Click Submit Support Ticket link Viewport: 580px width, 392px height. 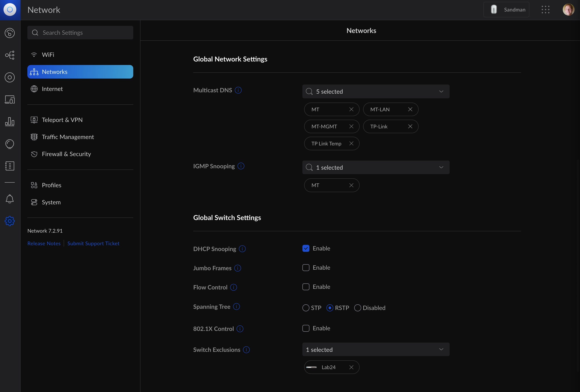point(93,243)
